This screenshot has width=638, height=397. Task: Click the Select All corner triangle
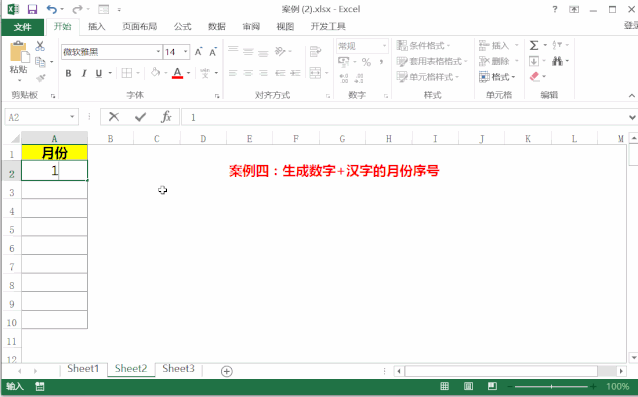point(15,139)
